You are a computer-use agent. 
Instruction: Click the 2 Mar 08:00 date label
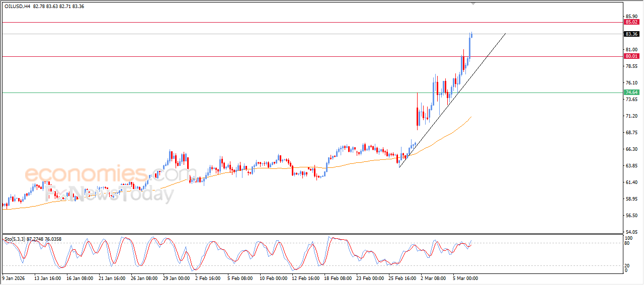point(434,277)
